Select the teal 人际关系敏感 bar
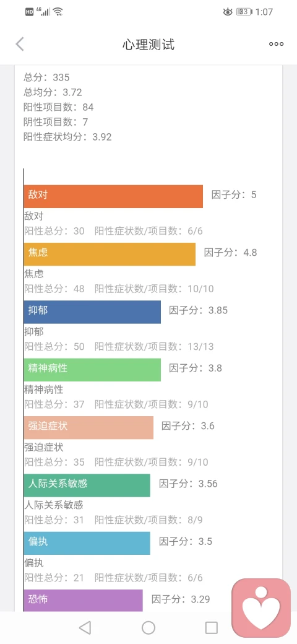Viewport: 297px width, 644px height. (x=87, y=485)
